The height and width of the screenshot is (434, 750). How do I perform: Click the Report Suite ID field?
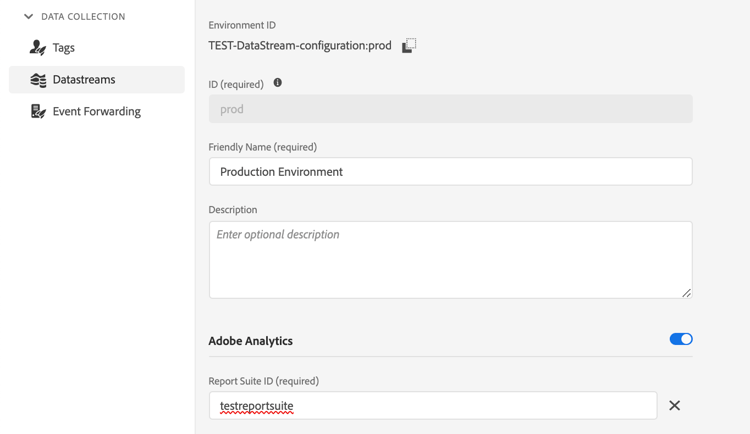(432, 405)
